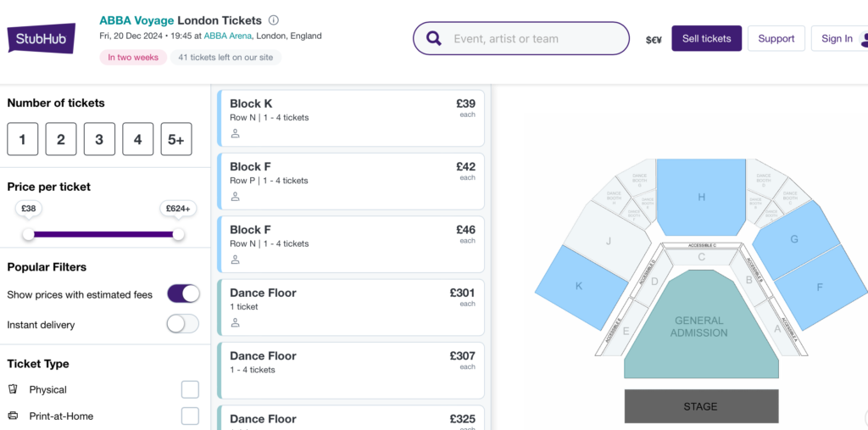
Task: Select 5+ tickets option
Action: [x=175, y=139]
